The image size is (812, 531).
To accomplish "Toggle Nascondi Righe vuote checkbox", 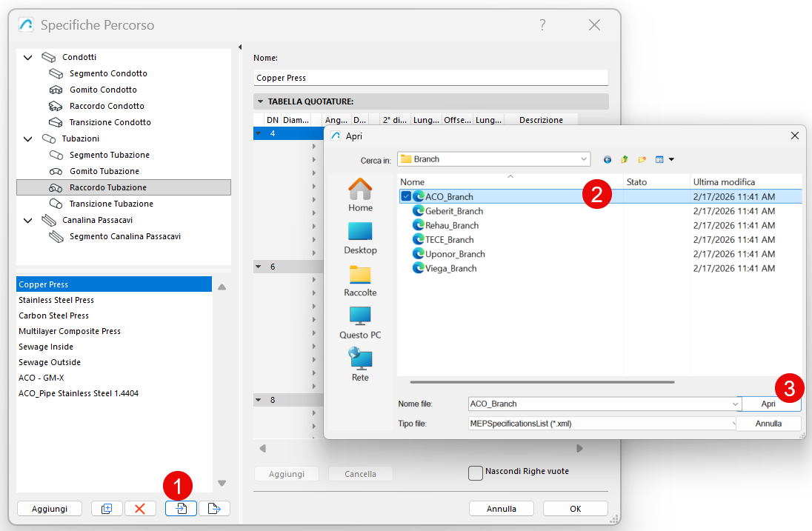I will click(476, 473).
